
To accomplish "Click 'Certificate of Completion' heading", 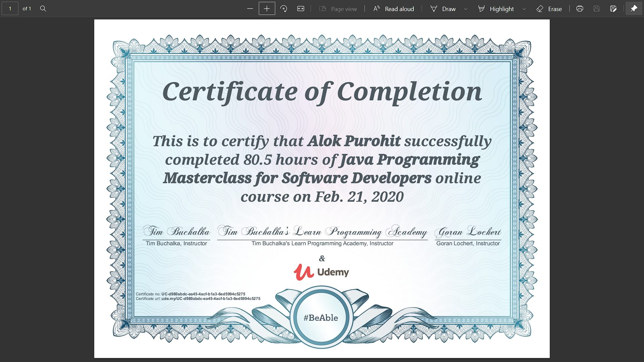I will tap(322, 92).
